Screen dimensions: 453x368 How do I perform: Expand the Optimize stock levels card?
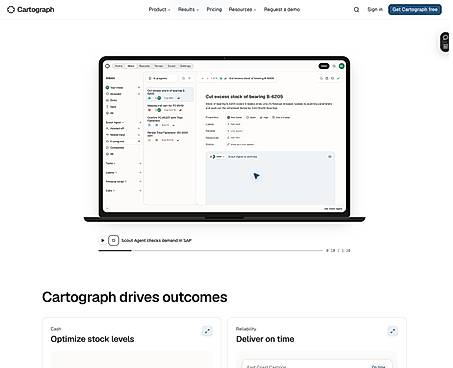click(x=207, y=331)
